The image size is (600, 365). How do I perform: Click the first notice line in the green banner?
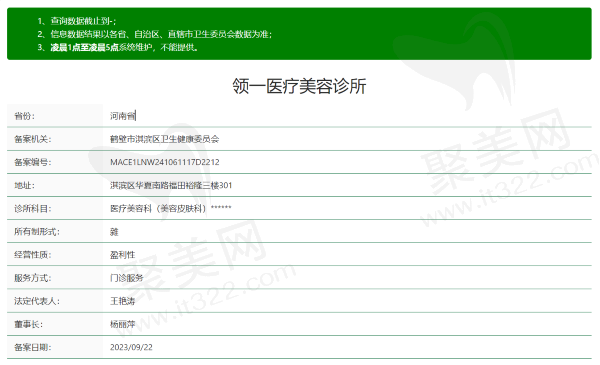(x=77, y=21)
